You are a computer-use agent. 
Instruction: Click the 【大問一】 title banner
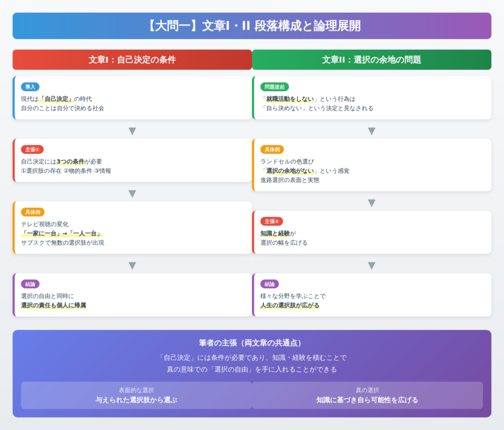252,26
